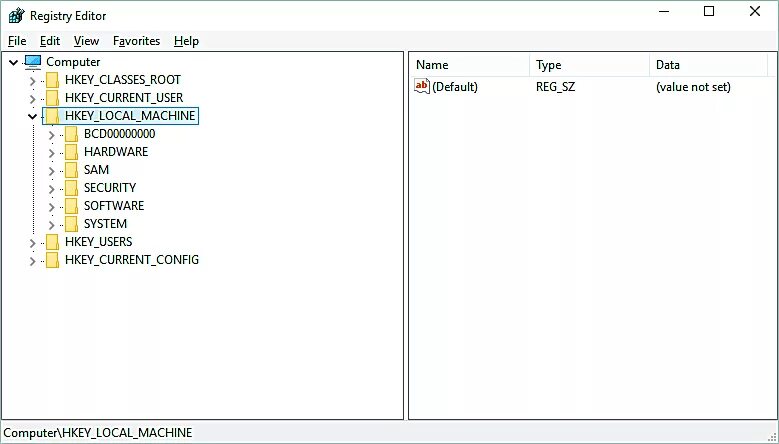Click the Registry Editor title bar icon
779x444 pixels.
[x=16, y=15]
